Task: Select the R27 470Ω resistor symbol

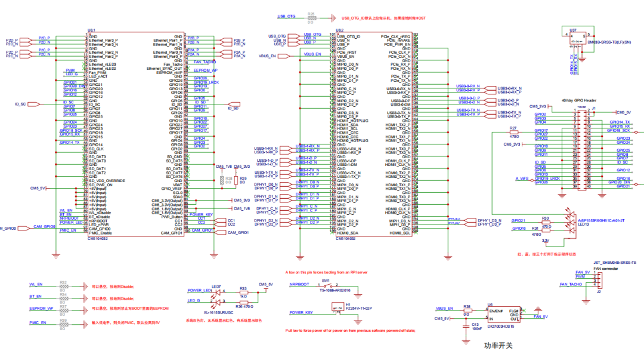Action: (513, 133)
